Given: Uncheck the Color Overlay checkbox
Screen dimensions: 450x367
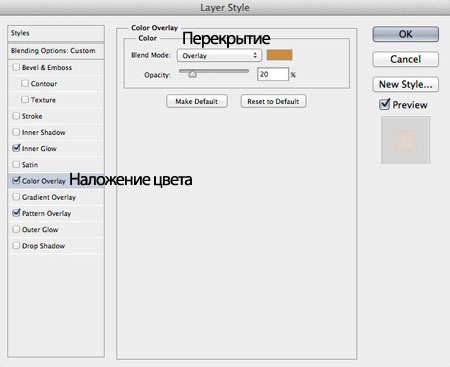Looking at the screenshot, I should point(16,181).
